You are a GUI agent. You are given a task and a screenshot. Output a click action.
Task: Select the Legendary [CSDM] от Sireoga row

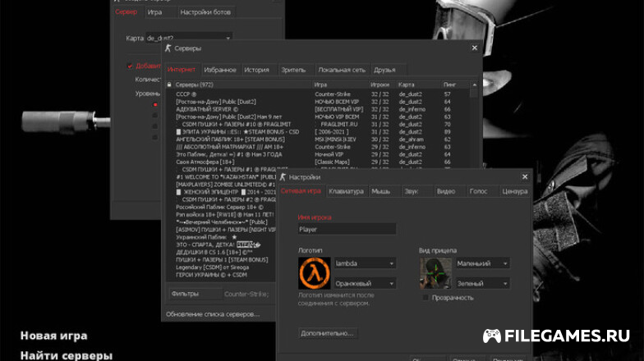[221, 267]
